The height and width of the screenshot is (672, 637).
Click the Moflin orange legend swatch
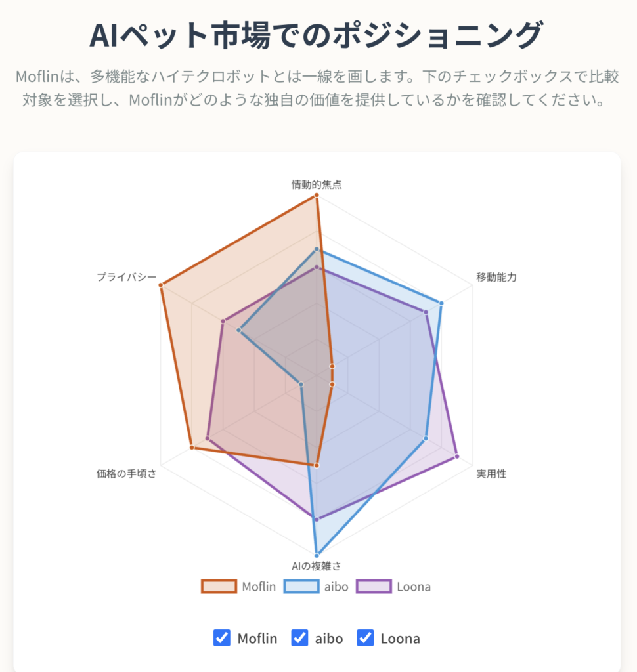[219, 586]
